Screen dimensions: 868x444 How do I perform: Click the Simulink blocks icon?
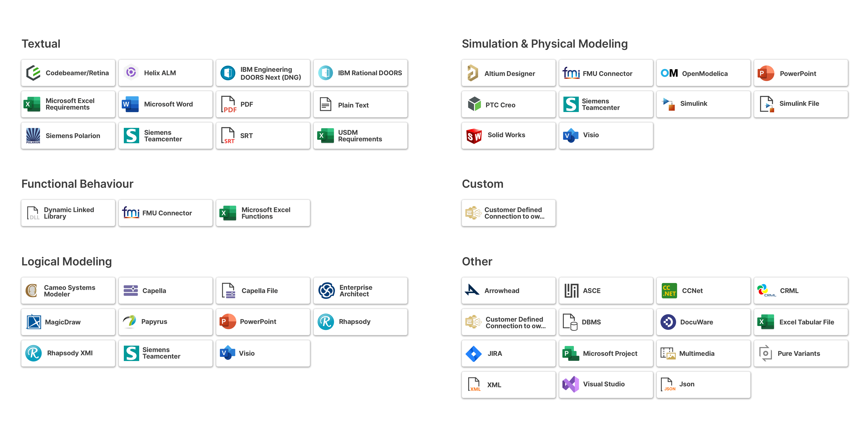pyautogui.click(x=668, y=104)
